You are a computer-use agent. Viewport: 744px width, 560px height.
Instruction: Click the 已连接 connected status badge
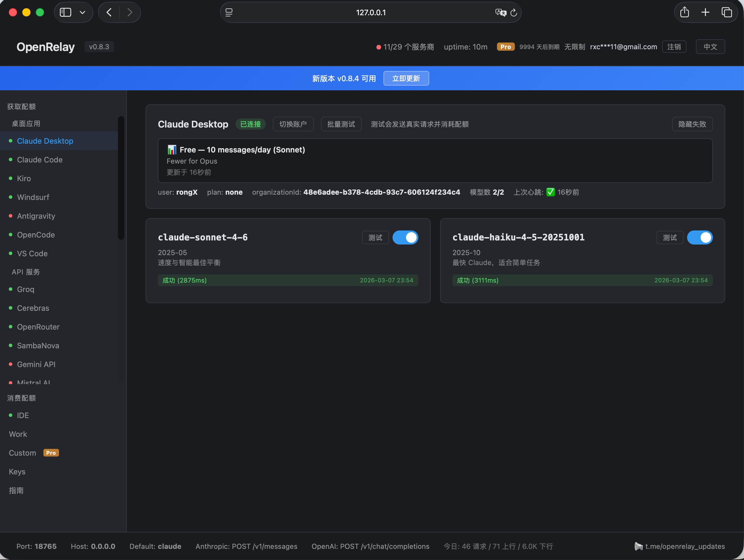pyautogui.click(x=251, y=124)
